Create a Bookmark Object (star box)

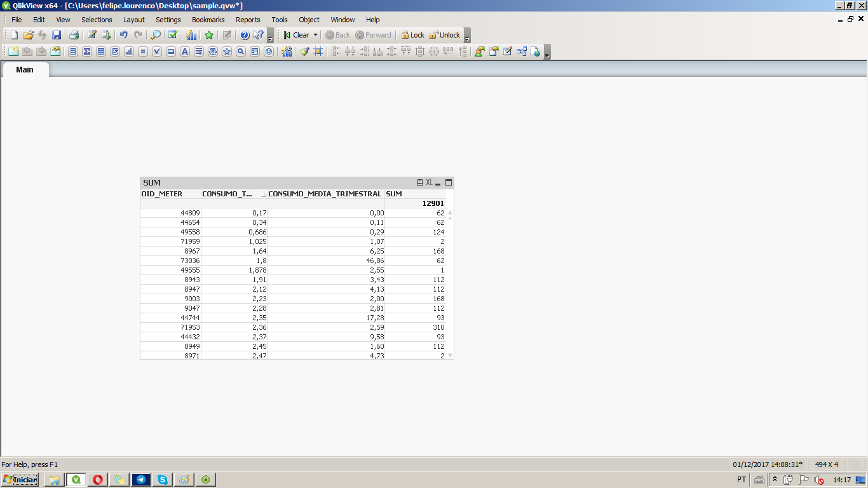(227, 51)
